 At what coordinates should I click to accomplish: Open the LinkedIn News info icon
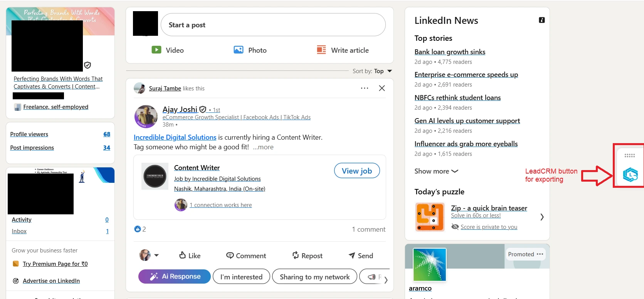click(x=541, y=20)
